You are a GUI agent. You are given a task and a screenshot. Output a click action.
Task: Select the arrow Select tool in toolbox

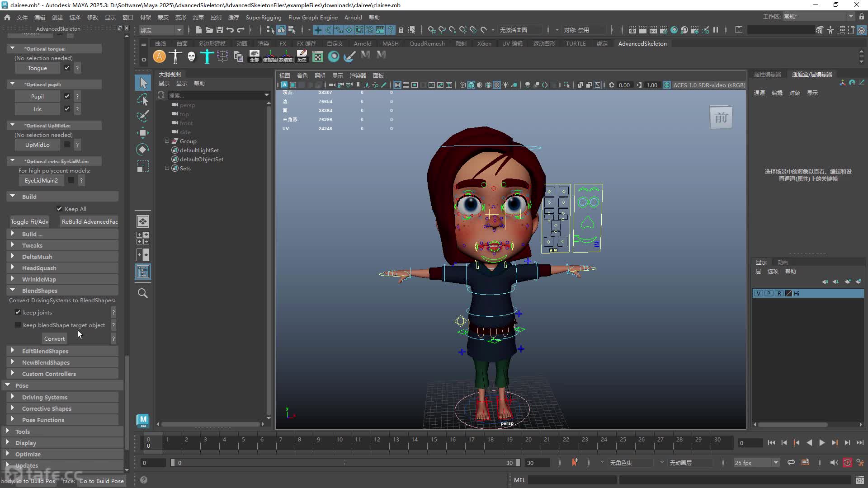(143, 83)
